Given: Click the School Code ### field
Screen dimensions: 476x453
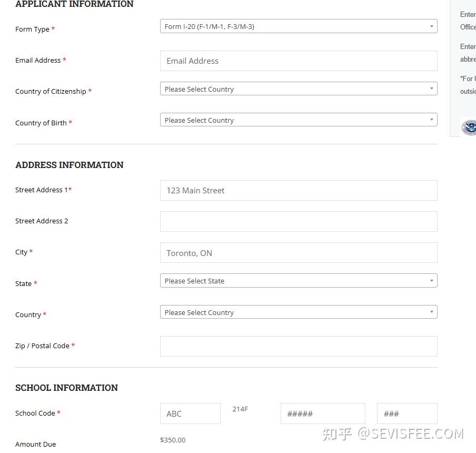Looking at the screenshot, I should coord(407,413).
